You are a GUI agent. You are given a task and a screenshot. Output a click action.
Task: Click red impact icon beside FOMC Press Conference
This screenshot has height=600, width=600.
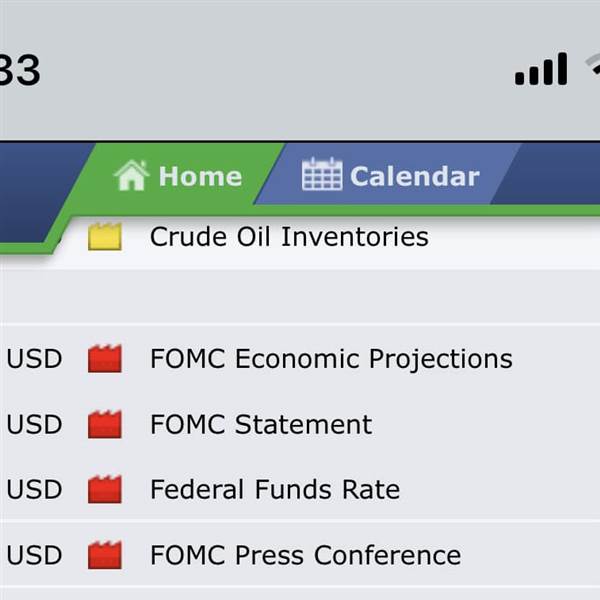tap(105, 555)
